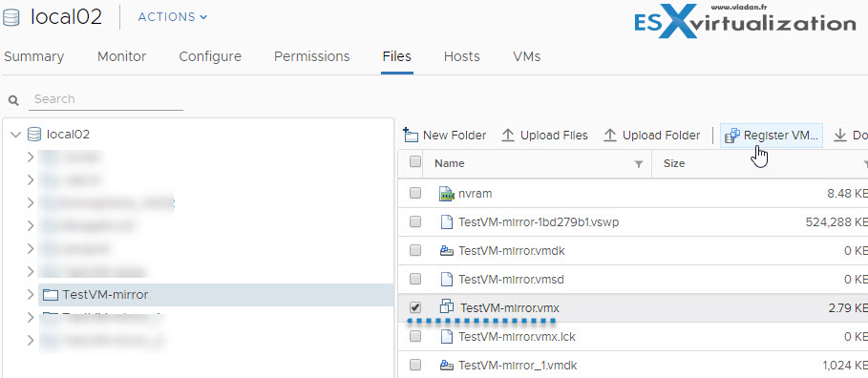This screenshot has height=378, width=868.
Task: Click the Name column filter icon
Action: [638, 164]
